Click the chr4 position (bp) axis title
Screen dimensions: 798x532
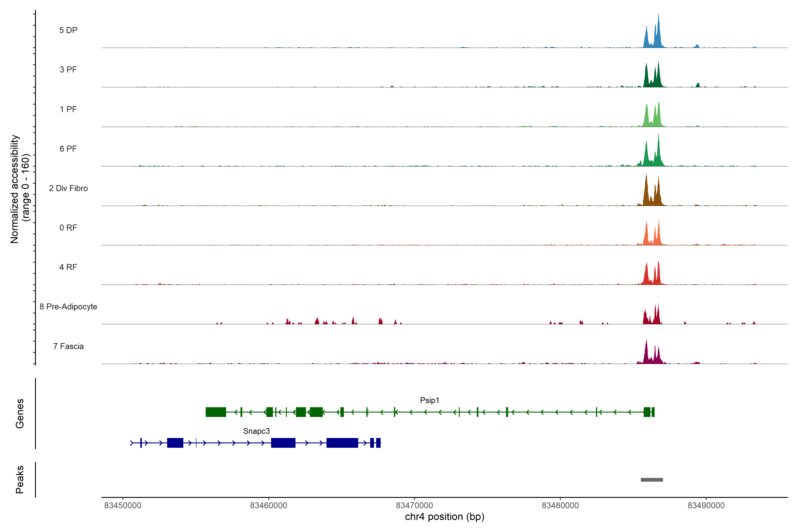coord(444,517)
